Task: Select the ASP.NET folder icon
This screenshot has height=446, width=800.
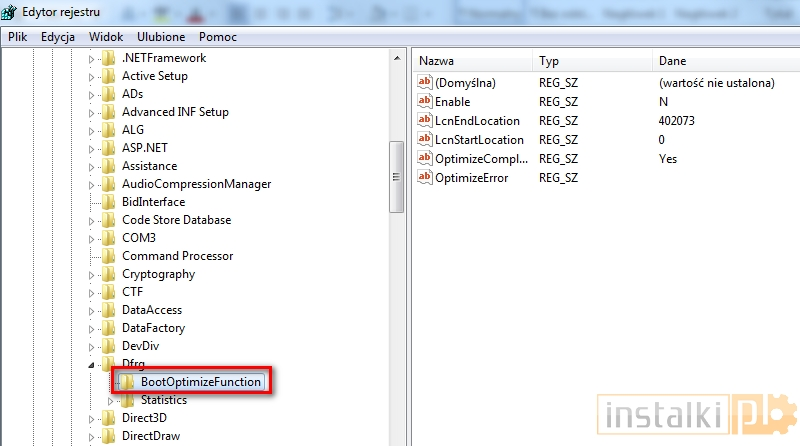Action: click(108, 148)
